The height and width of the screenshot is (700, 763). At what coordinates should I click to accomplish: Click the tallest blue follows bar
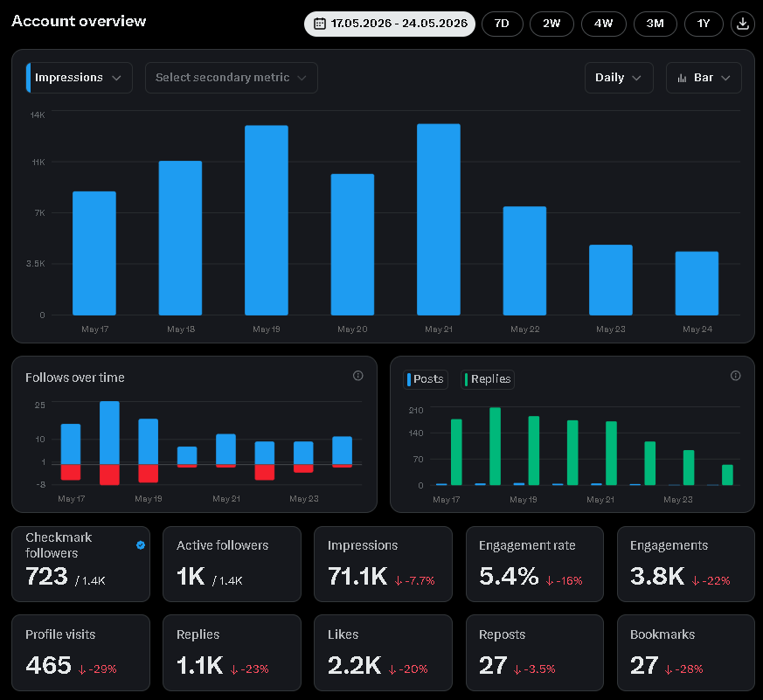pos(109,433)
